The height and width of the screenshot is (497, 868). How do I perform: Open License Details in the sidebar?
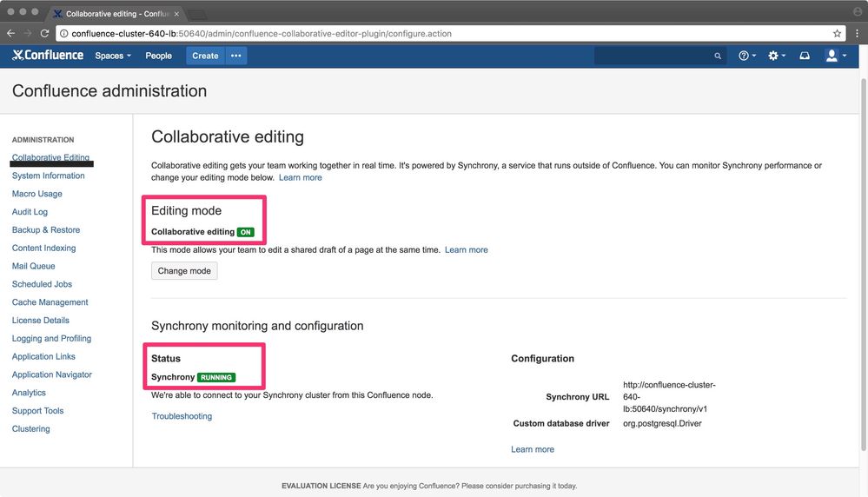coord(41,320)
